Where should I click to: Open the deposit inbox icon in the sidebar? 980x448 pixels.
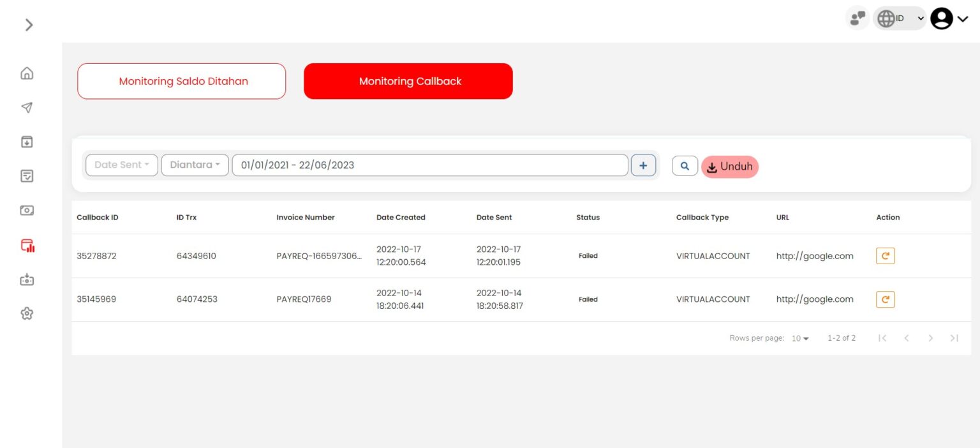click(x=27, y=142)
